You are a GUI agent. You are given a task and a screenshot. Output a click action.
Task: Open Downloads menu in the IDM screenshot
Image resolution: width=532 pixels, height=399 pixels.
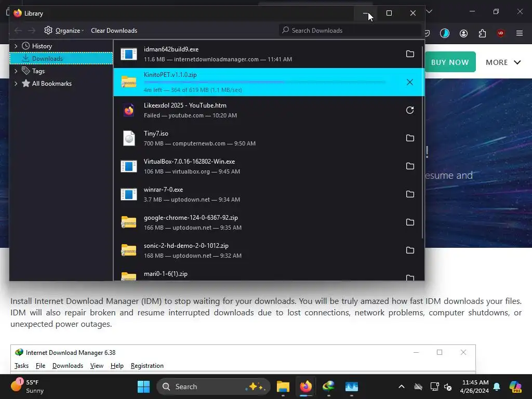click(68, 366)
